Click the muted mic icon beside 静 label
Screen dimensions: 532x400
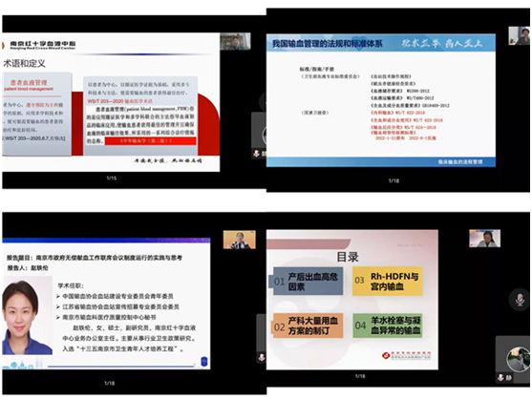click(500, 377)
